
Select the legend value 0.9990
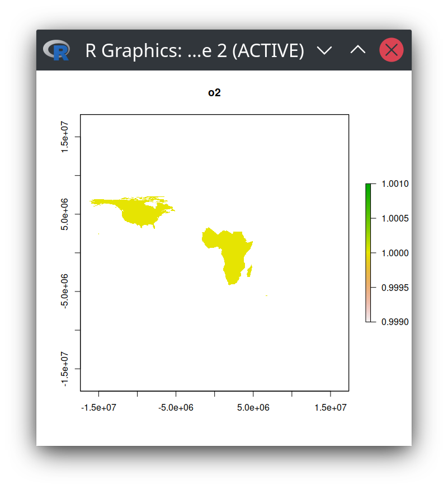pos(395,322)
